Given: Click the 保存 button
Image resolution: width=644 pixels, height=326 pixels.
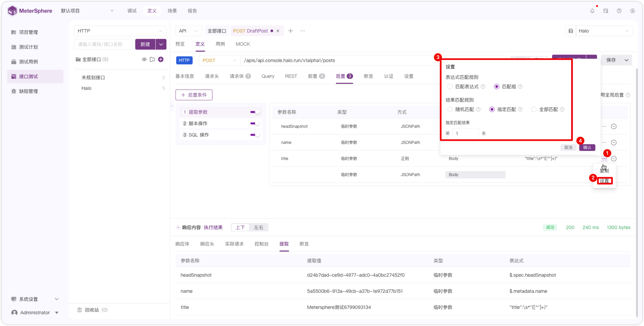Looking at the screenshot, I should tap(611, 60).
